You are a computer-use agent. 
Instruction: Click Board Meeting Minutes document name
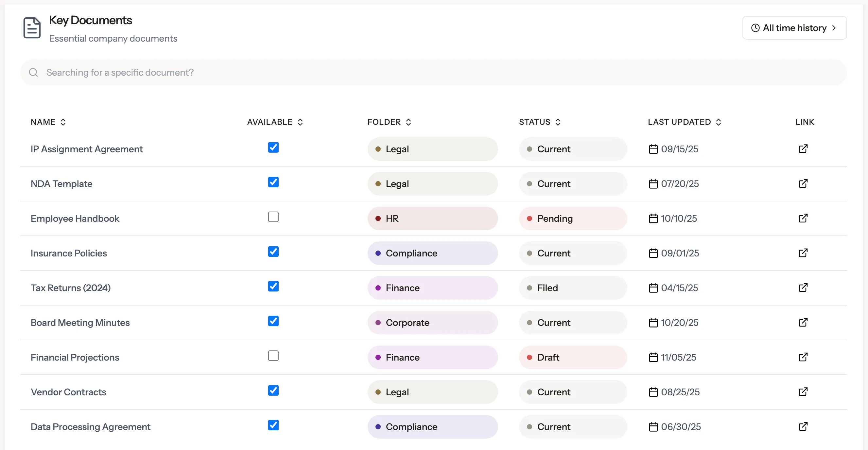point(80,323)
